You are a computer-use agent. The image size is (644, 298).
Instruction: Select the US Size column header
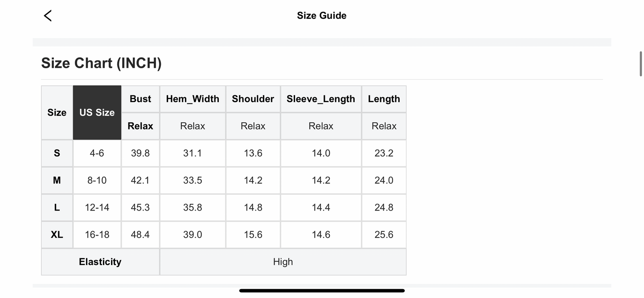point(97,112)
